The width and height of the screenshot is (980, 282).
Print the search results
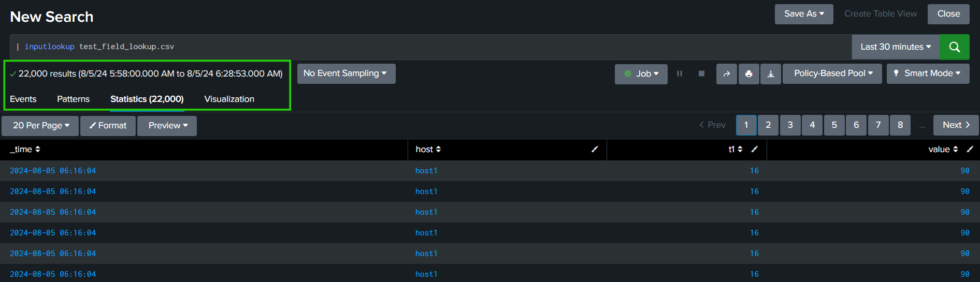748,74
